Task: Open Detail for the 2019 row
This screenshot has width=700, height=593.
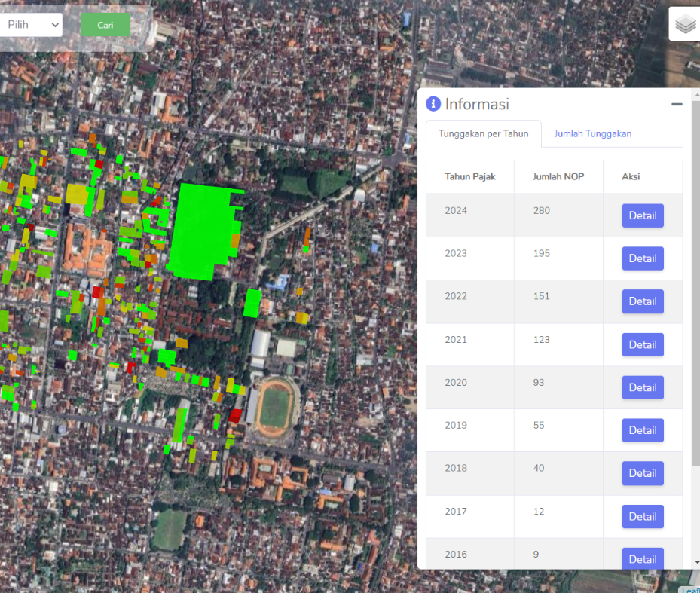Action: coord(642,430)
